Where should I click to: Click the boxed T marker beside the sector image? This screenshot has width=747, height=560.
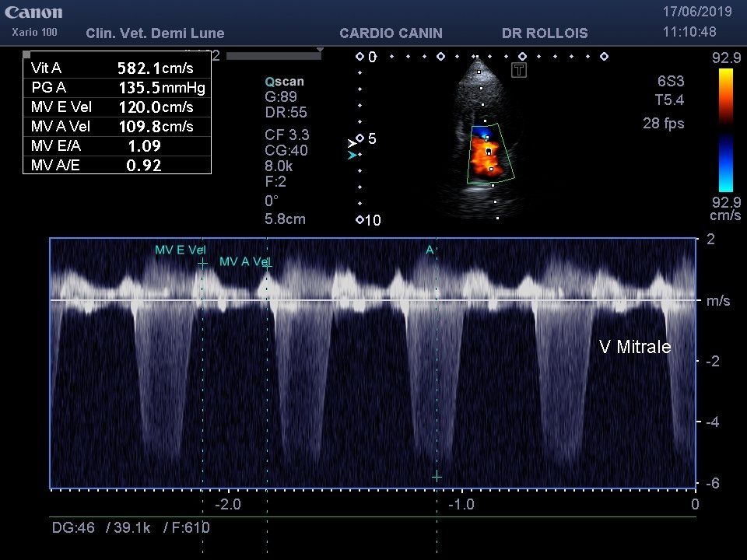pos(520,71)
